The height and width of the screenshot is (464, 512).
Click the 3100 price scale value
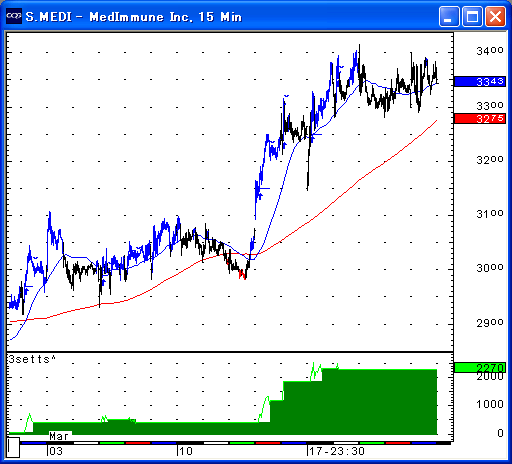[x=490, y=214]
